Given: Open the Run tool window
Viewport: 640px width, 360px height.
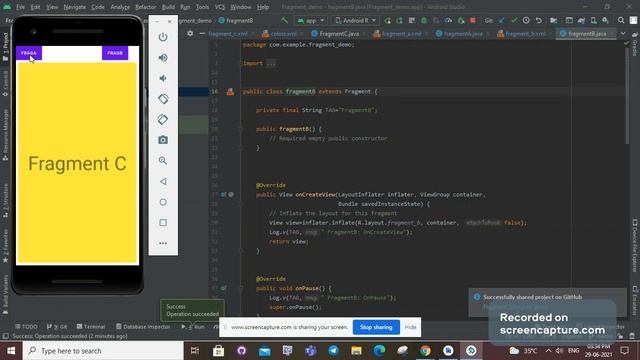Looking at the screenshot, I should [x=193, y=327].
